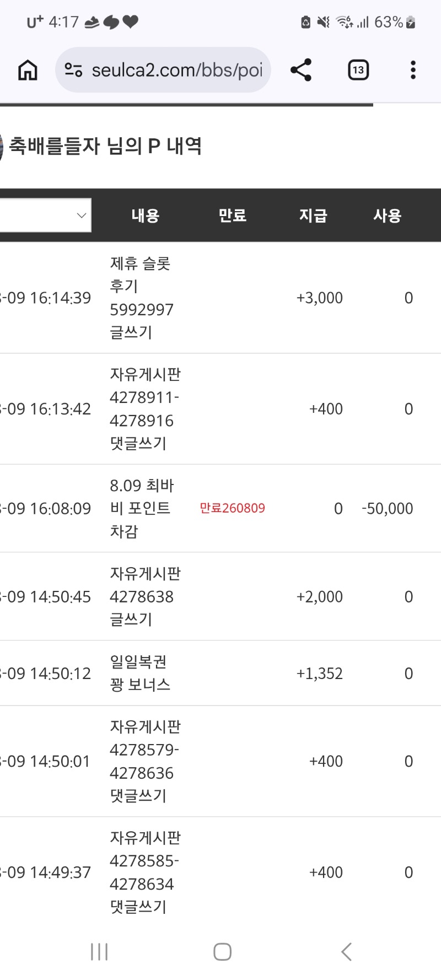This screenshot has height=980, width=441.
Task: Select the 만료 column header
Action: (233, 216)
